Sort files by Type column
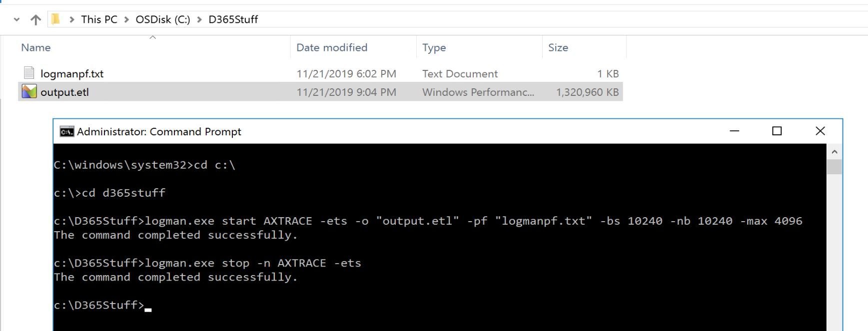 [x=434, y=47]
